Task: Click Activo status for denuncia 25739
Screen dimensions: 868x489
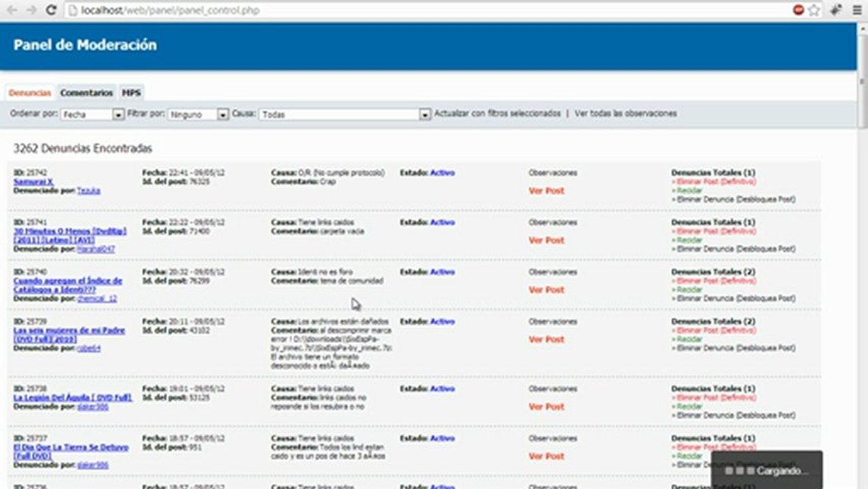Action: coord(442,321)
